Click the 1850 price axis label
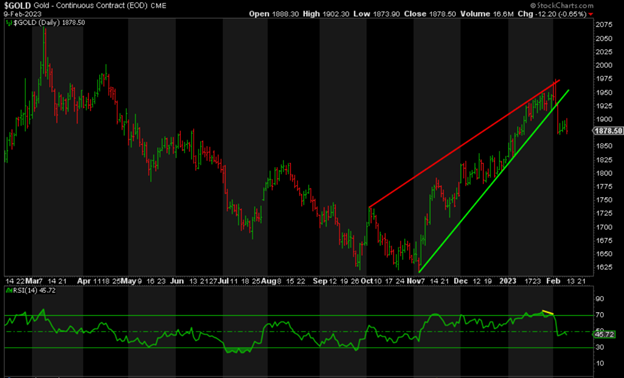The width and height of the screenshot is (624, 378). click(x=604, y=146)
